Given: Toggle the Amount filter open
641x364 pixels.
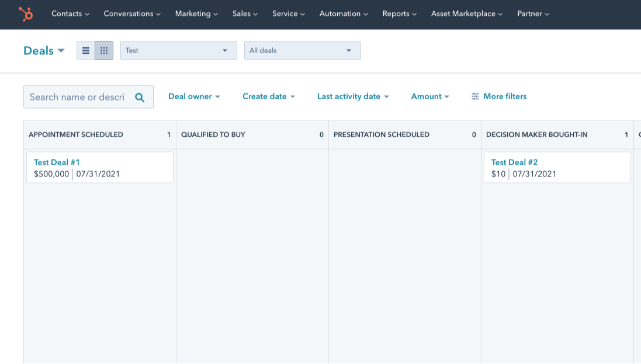Looking at the screenshot, I should coord(429,96).
